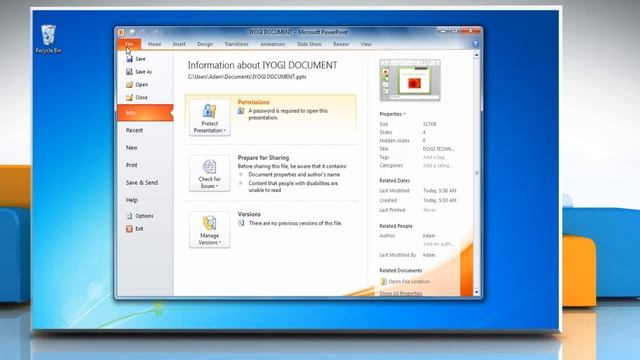The height and width of the screenshot is (360, 640).
Task: Click the Permissions heading
Action: click(253, 102)
